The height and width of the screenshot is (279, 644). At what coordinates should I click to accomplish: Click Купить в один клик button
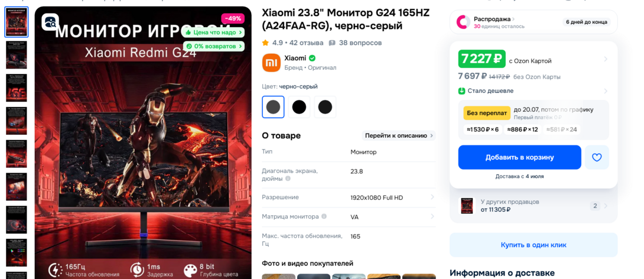coord(534,245)
